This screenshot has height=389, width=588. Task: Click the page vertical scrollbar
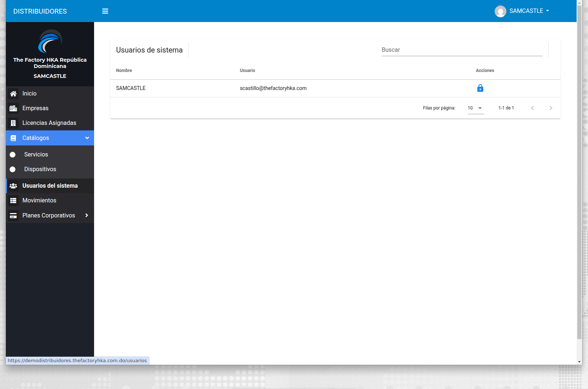coord(579,173)
